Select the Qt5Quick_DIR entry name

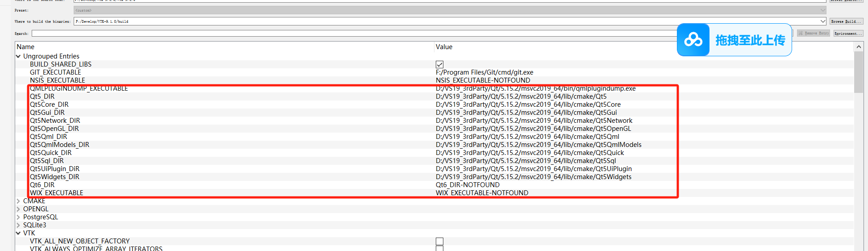50,153
